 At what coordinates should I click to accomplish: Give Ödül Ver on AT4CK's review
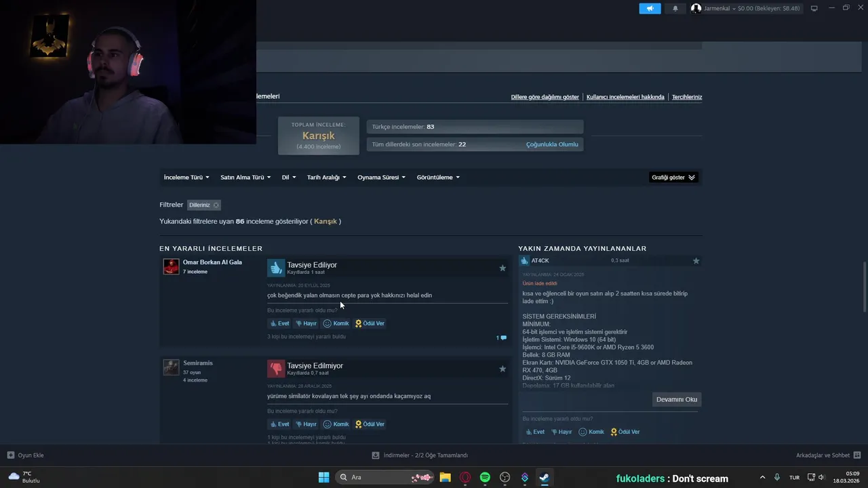pos(625,432)
